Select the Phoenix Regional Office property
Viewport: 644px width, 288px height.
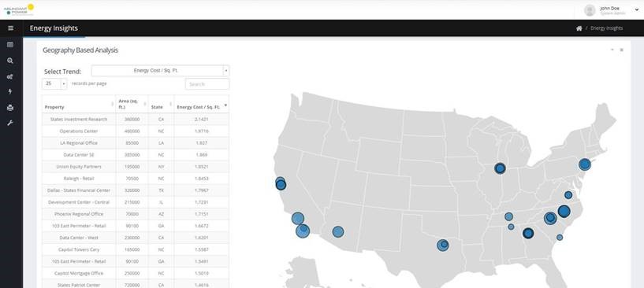pos(79,214)
